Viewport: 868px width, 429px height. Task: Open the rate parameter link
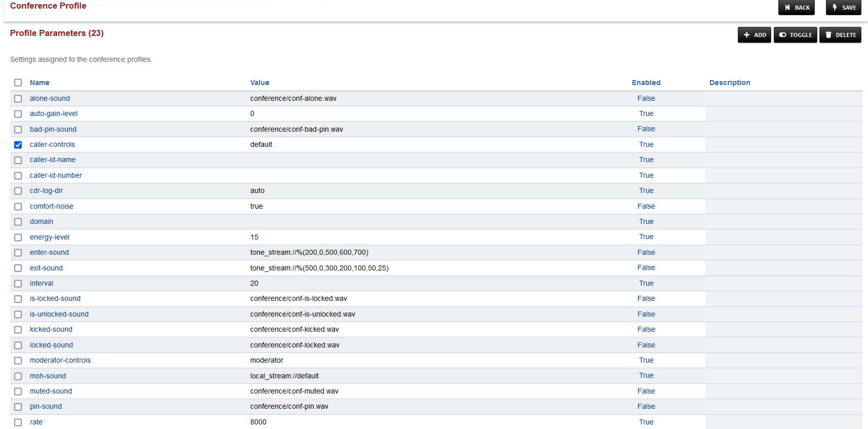pyautogui.click(x=36, y=422)
